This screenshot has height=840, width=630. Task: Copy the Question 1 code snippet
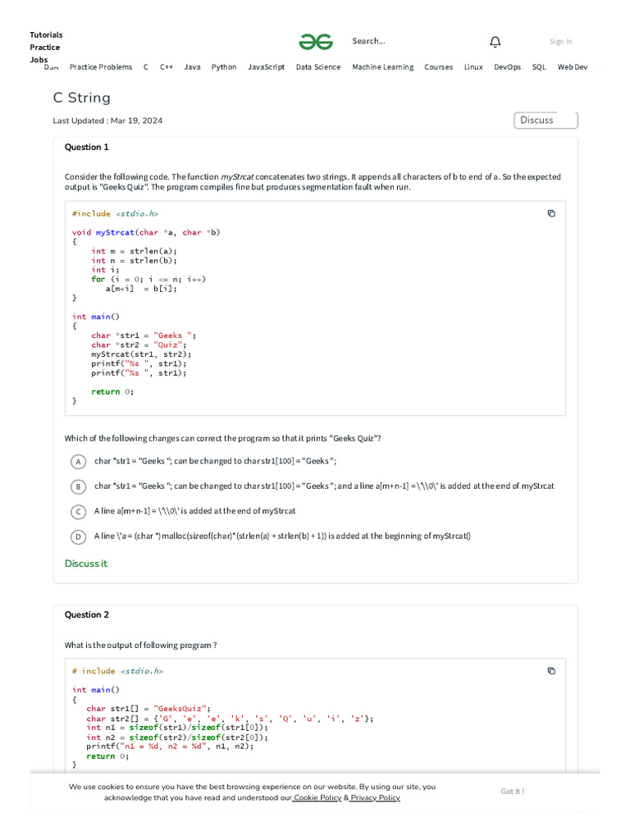coord(551,213)
